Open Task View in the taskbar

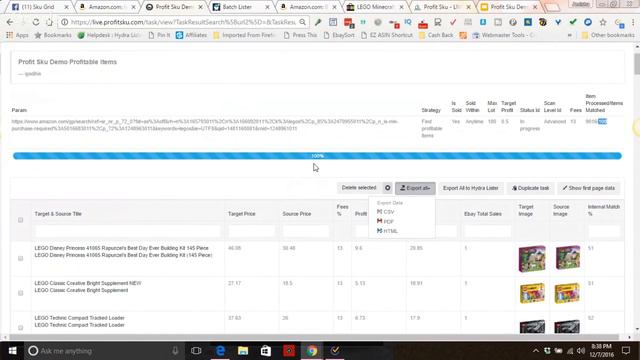point(196,351)
